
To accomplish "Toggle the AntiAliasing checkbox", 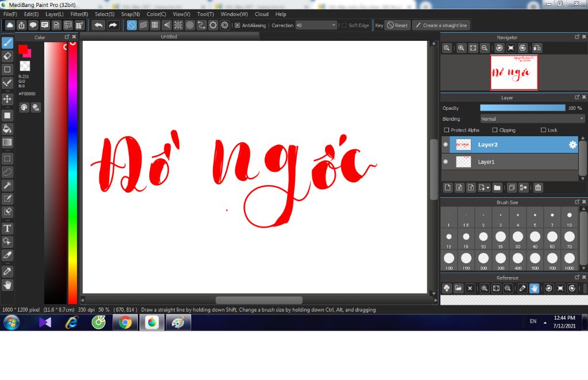I will pos(237,25).
